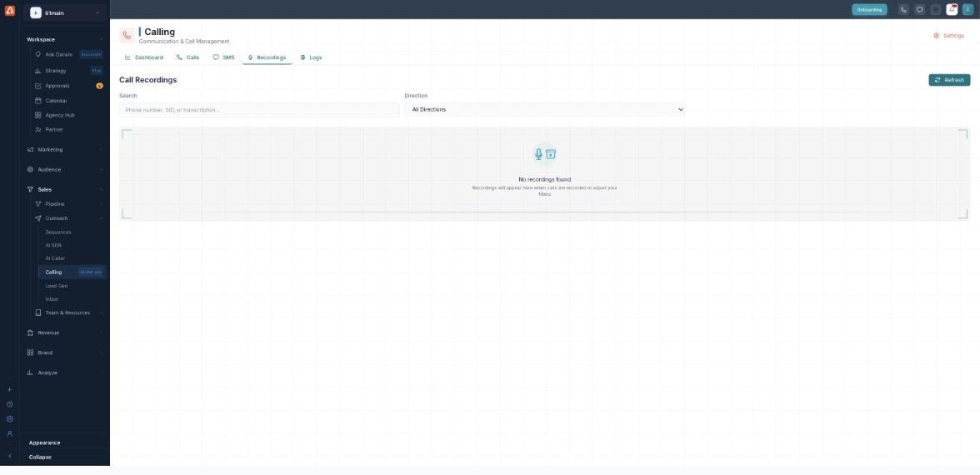Click the Plan badge next to Strategy
The height and width of the screenshot is (475, 980).
[97, 71]
